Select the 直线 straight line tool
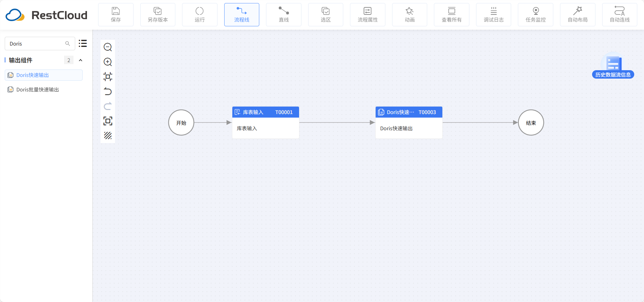Image resolution: width=644 pixels, height=302 pixels. click(x=284, y=15)
